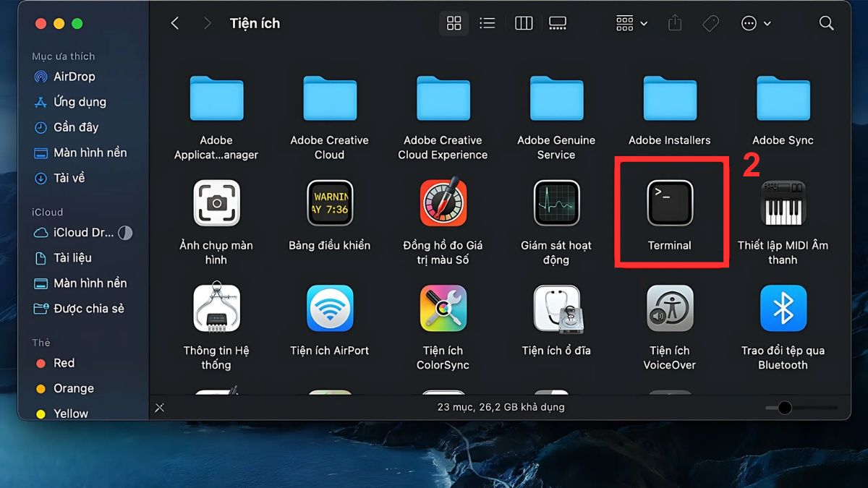Switch to list view

coord(487,22)
